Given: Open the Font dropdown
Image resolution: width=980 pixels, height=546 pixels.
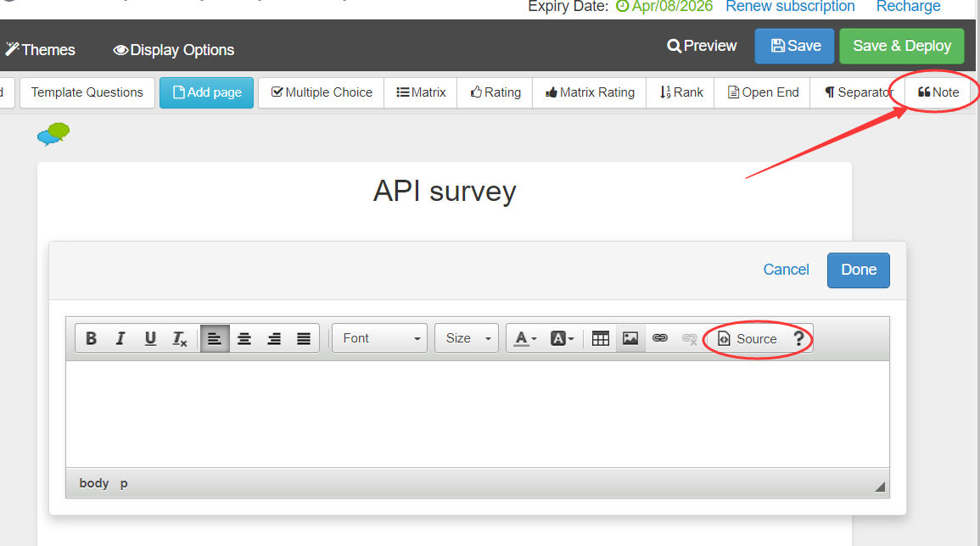Looking at the screenshot, I should tap(380, 338).
